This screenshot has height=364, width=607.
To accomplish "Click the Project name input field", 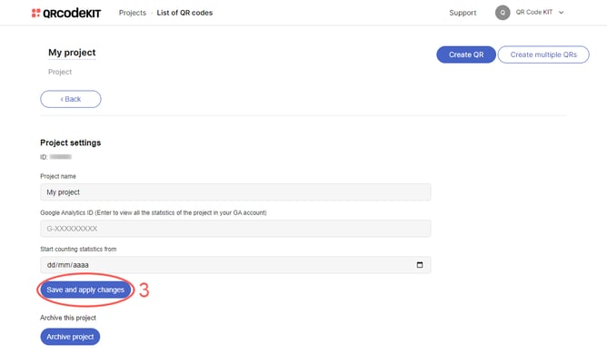I will [x=235, y=192].
